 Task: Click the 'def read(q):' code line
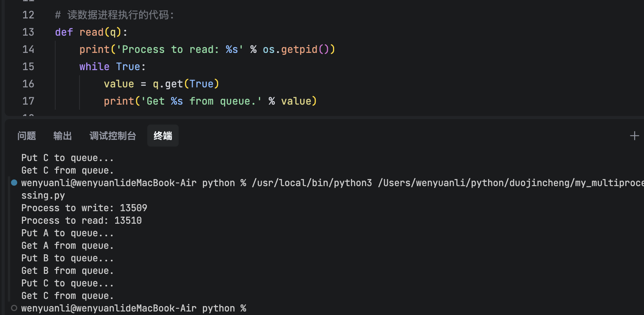pyautogui.click(x=91, y=32)
